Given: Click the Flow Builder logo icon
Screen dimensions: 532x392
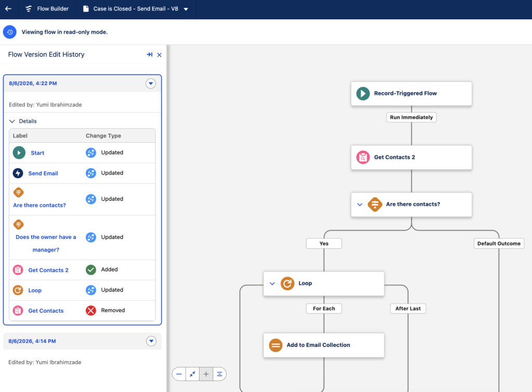Looking at the screenshot, I should pos(29,9).
